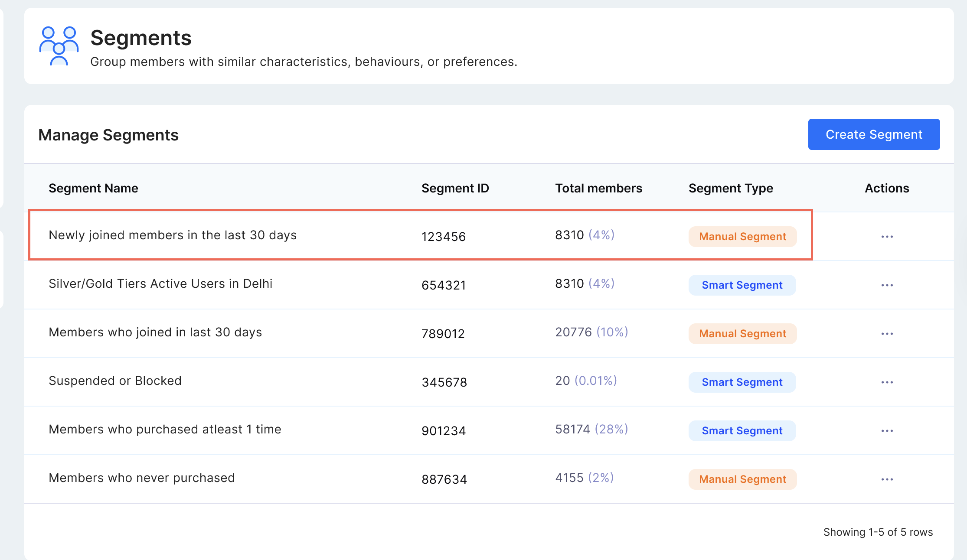Image resolution: width=967 pixels, height=560 pixels.
Task: Open Members who joined in last 30 days
Action: 155,332
